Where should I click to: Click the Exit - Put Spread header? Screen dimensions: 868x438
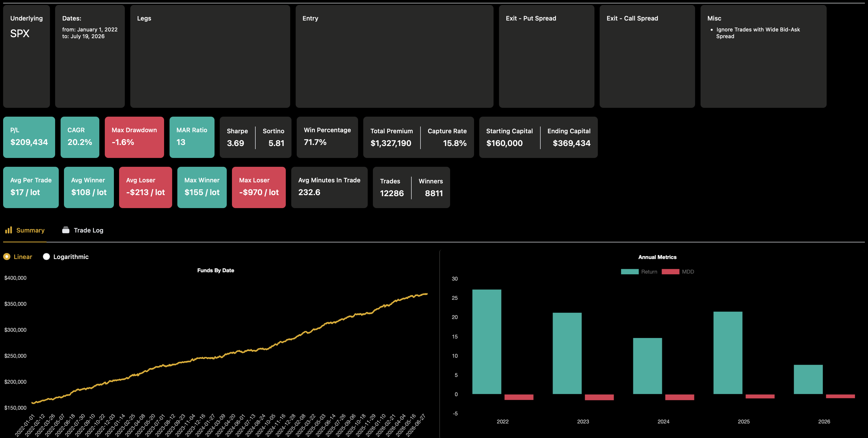click(x=531, y=18)
